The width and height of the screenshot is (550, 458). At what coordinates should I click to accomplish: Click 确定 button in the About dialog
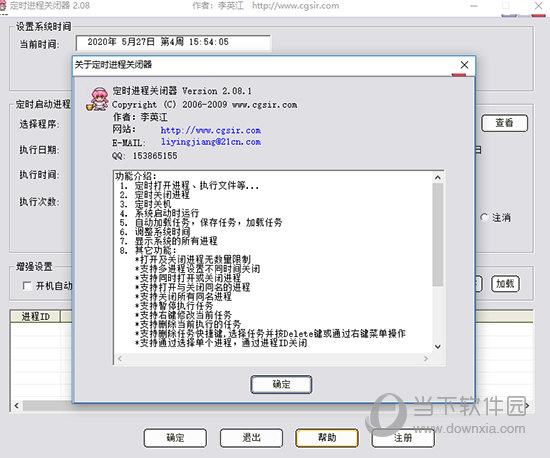[281, 384]
